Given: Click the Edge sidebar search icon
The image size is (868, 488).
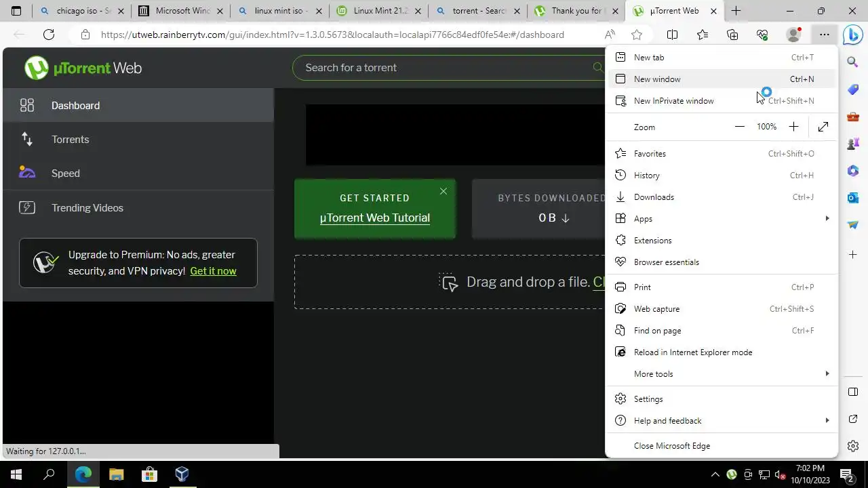Looking at the screenshot, I should pos(853,62).
